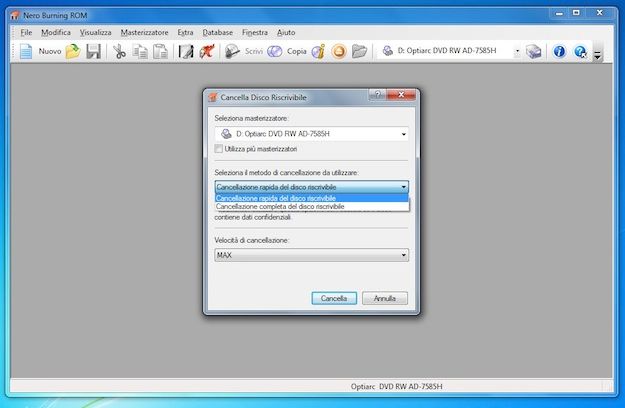This screenshot has height=408, width=625.
Task: Click the Cut scissors icon
Action: (x=119, y=51)
